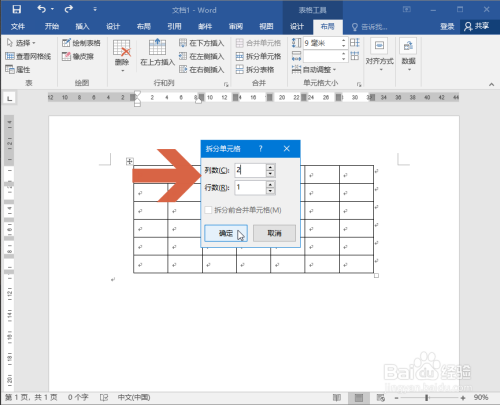Image resolution: width=500 pixels, height=405 pixels.
Task: Click the spelling check status icon
Action: click(x=104, y=397)
